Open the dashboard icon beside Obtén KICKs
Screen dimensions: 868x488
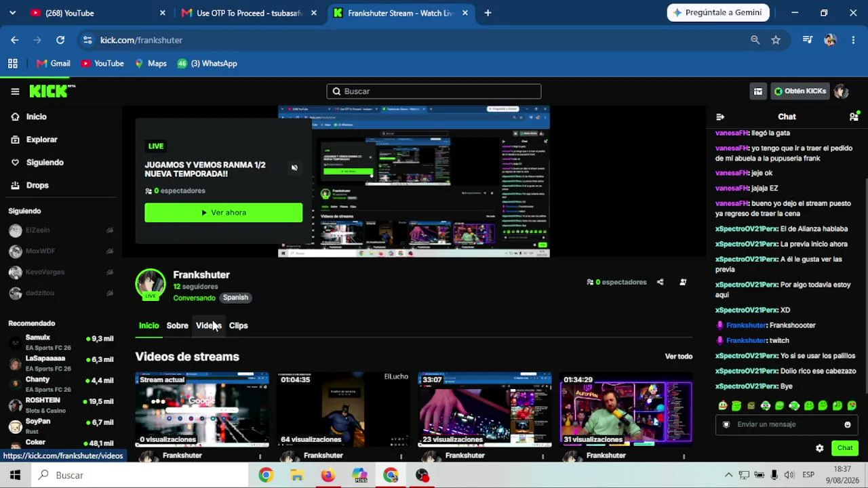[x=758, y=91]
